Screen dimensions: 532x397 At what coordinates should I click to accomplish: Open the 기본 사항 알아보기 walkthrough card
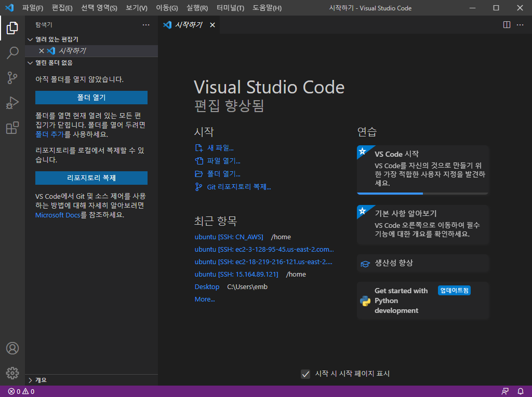pos(423,224)
